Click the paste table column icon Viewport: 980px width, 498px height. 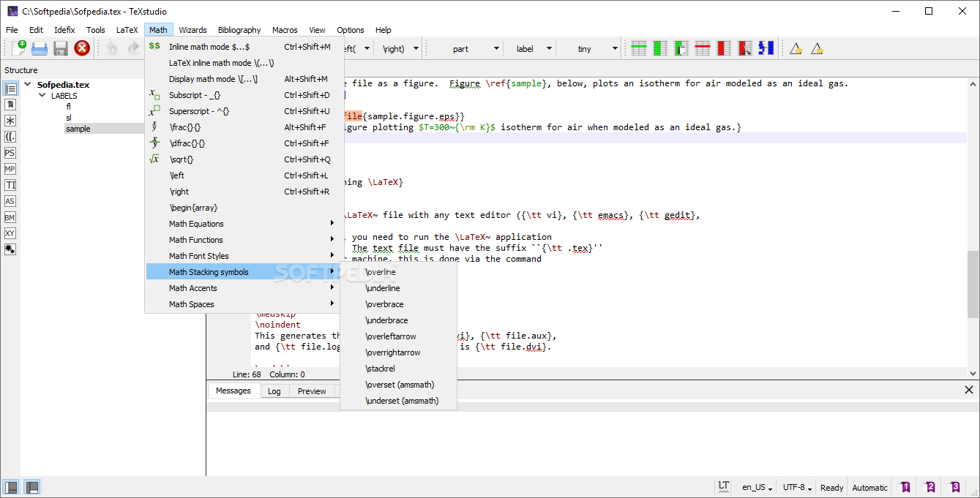point(681,48)
